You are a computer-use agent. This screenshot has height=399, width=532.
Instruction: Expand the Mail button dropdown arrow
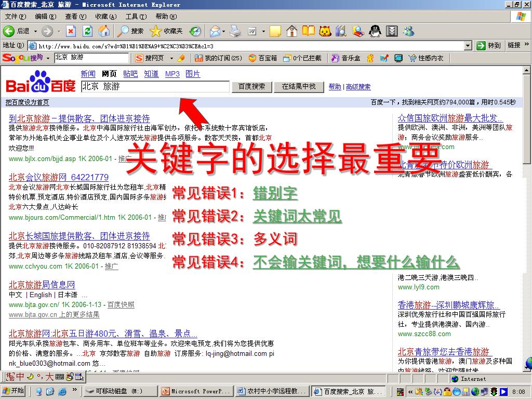coord(224,31)
